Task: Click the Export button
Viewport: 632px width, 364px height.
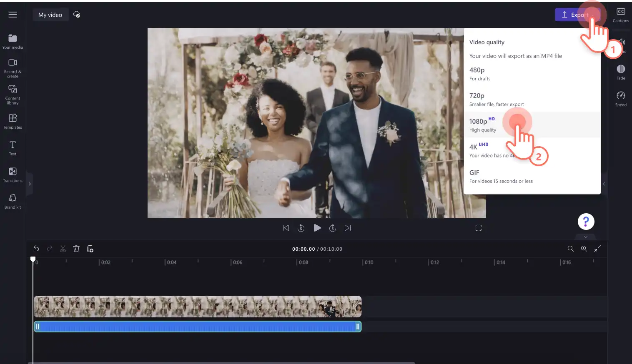Action: point(577,15)
